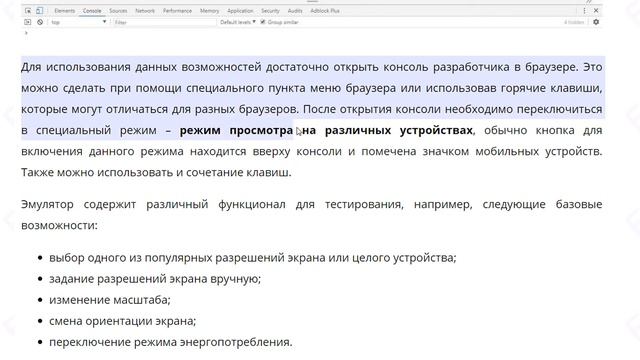Open the Performance tab
The height and width of the screenshot is (360, 640).
(x=177, y=11)
